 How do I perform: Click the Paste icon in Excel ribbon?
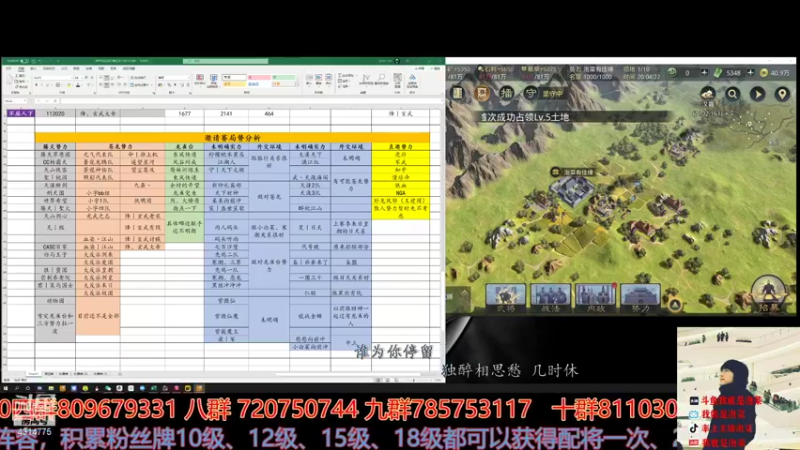coord(9,81)
